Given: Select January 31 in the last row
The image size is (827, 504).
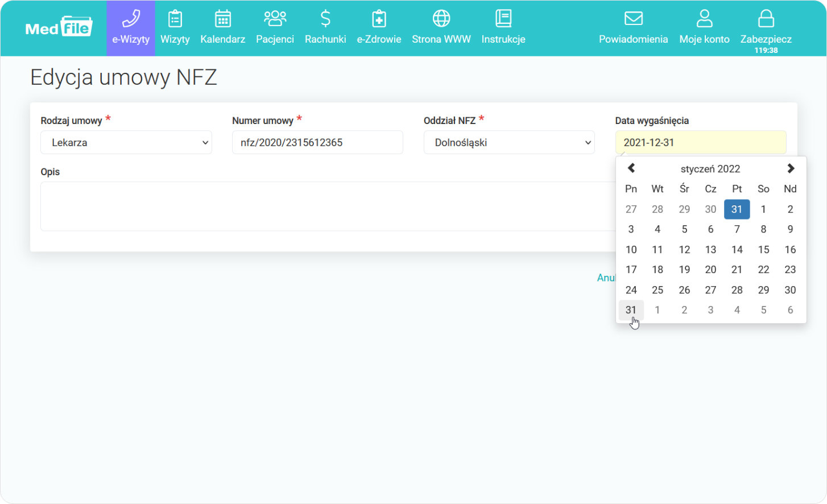Looking at the screenshot, I should click(x=631, y=310).
